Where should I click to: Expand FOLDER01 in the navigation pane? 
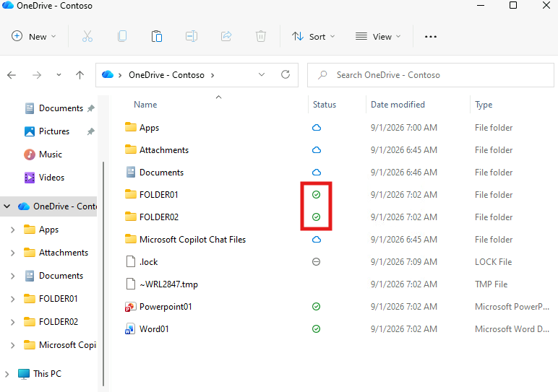click(13, 299)
